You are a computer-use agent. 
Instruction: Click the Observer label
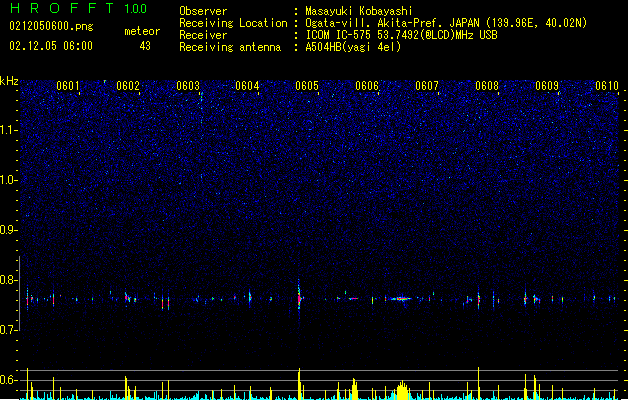click(203, 11)
